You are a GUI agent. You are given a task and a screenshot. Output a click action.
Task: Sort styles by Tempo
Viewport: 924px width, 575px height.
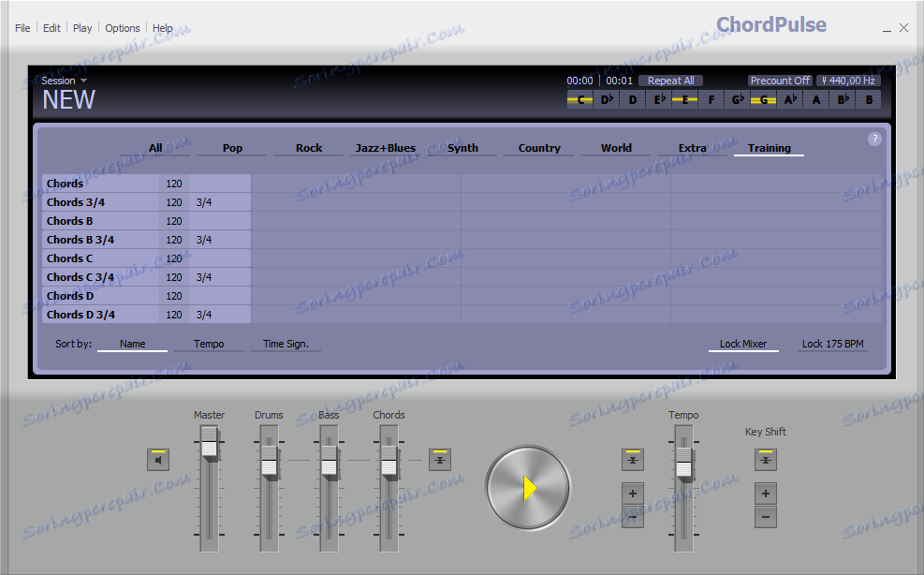click(x=209, y=343)
